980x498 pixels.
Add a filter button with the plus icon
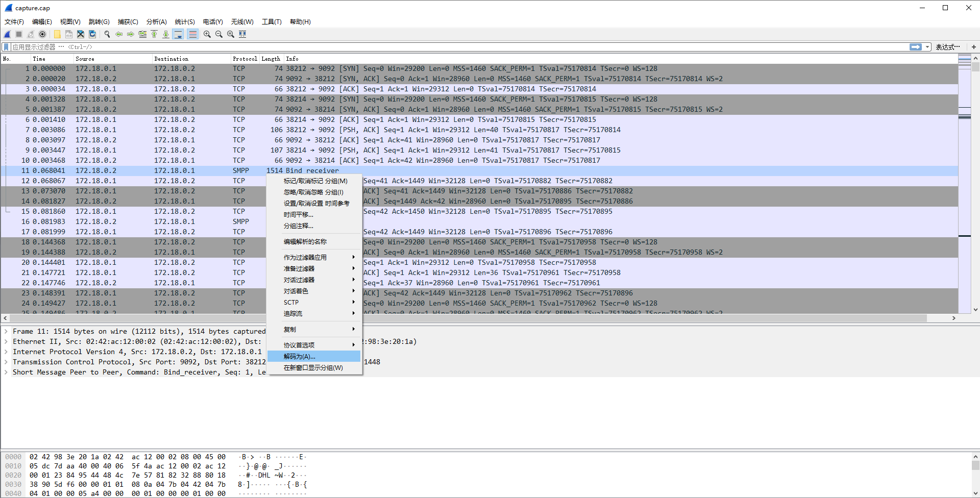pos(974,47)
